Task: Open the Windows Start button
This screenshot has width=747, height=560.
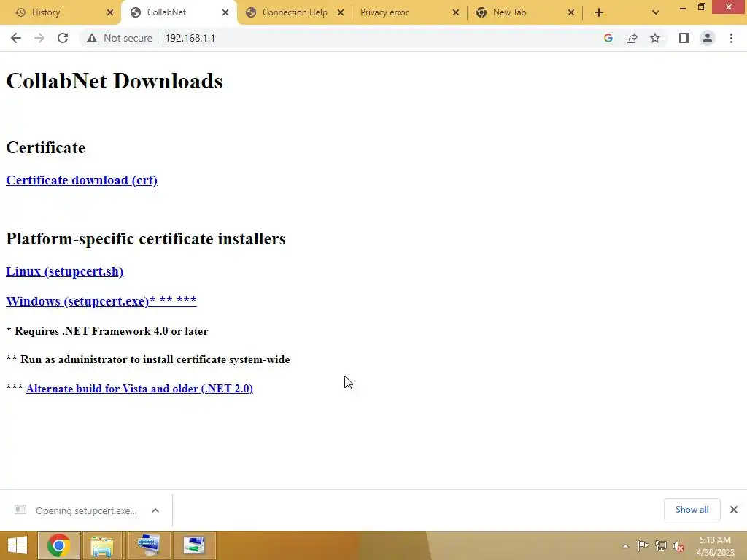Action: pyautogui.click(x=18, y=545)
